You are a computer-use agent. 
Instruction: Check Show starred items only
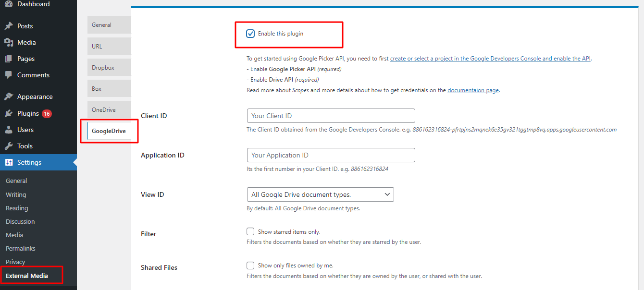[250, 231]
